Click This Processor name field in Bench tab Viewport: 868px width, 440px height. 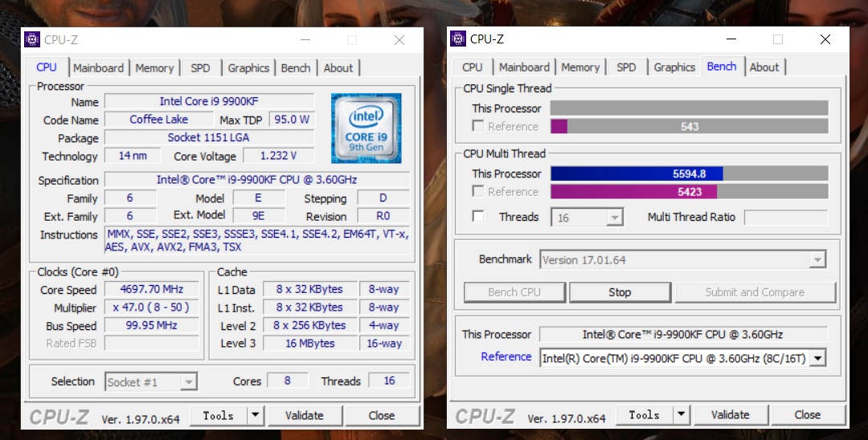pyautogui.click(x=683, y=335)
